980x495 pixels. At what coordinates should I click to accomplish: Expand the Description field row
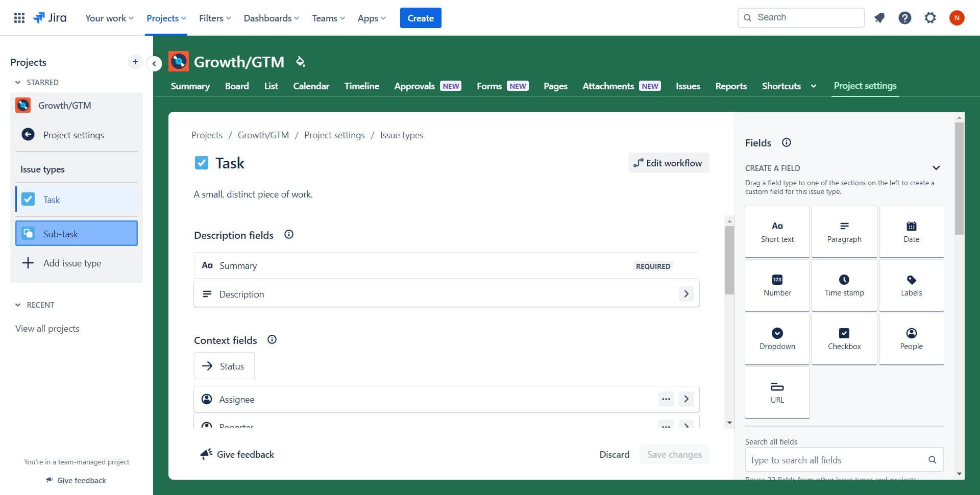(686, 294)
